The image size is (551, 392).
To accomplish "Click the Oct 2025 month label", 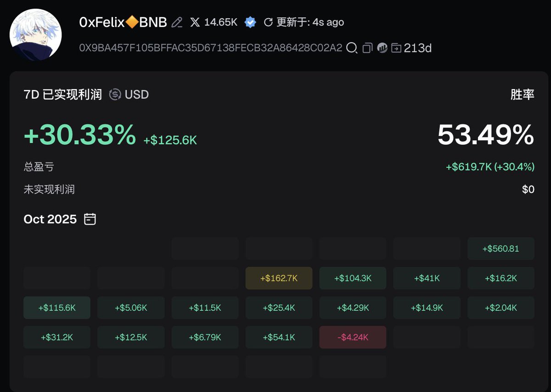I will click(50, 219).
